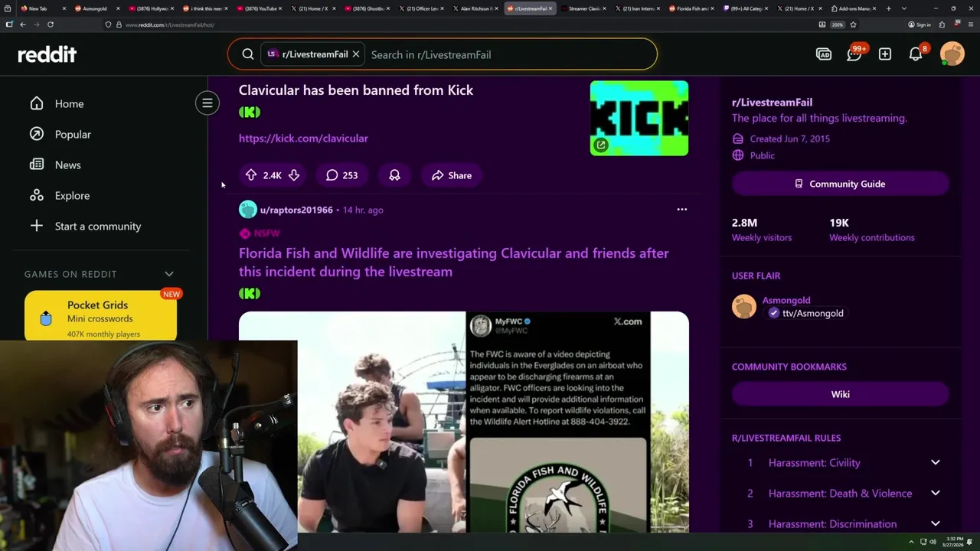Viewport: 980px width, 551px height.
Task: Open the user avatar menu
Action: tap(952, 54)
